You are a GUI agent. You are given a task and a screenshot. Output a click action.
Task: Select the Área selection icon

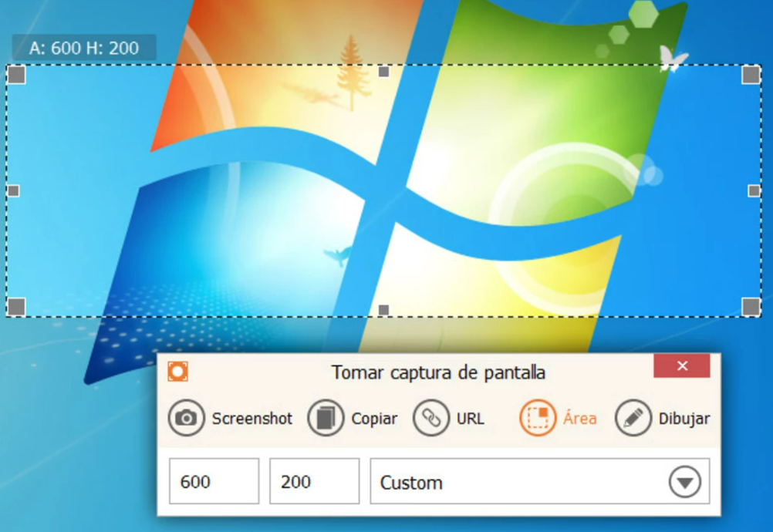pos(538,418)
